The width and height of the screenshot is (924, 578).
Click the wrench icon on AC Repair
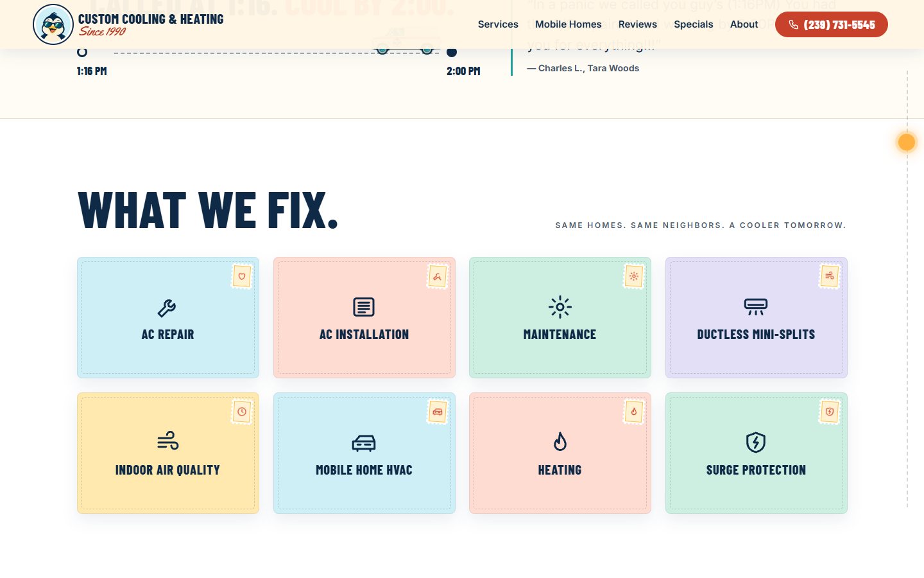(x=167, y=308)
